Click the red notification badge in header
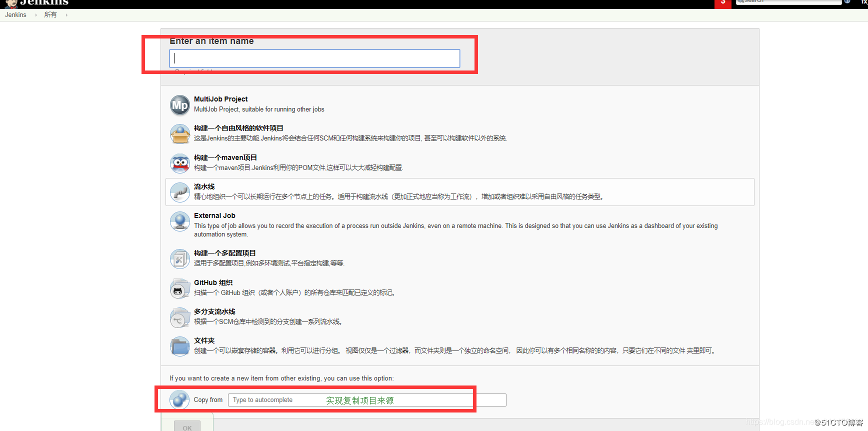 pyautogui.click(x=723, y=3)
